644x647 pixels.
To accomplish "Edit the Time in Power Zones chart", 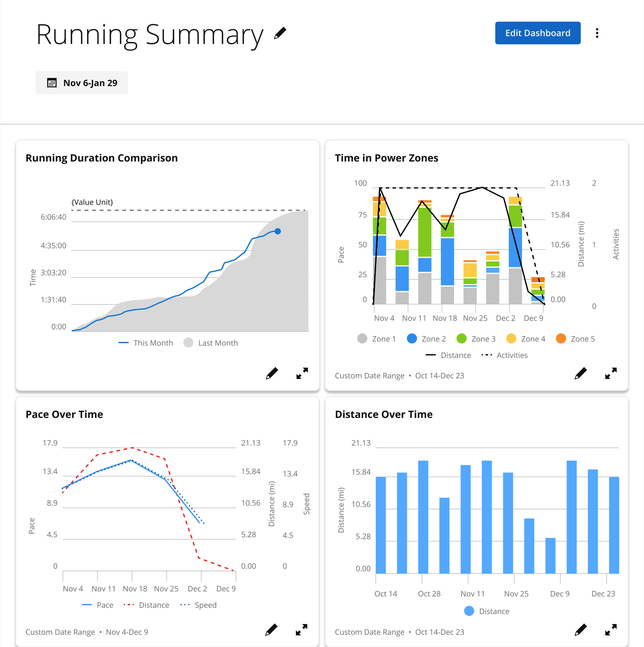I will point(580,373).
